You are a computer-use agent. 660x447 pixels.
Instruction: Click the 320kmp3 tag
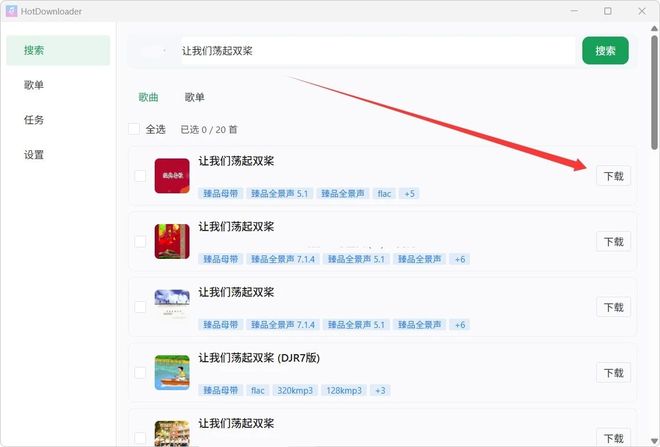[x=295, y=391]
